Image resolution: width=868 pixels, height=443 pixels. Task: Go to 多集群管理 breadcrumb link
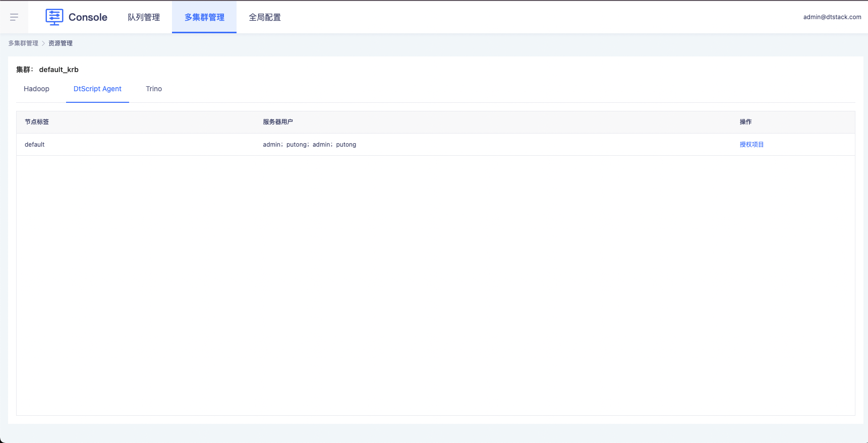point(23,43)
